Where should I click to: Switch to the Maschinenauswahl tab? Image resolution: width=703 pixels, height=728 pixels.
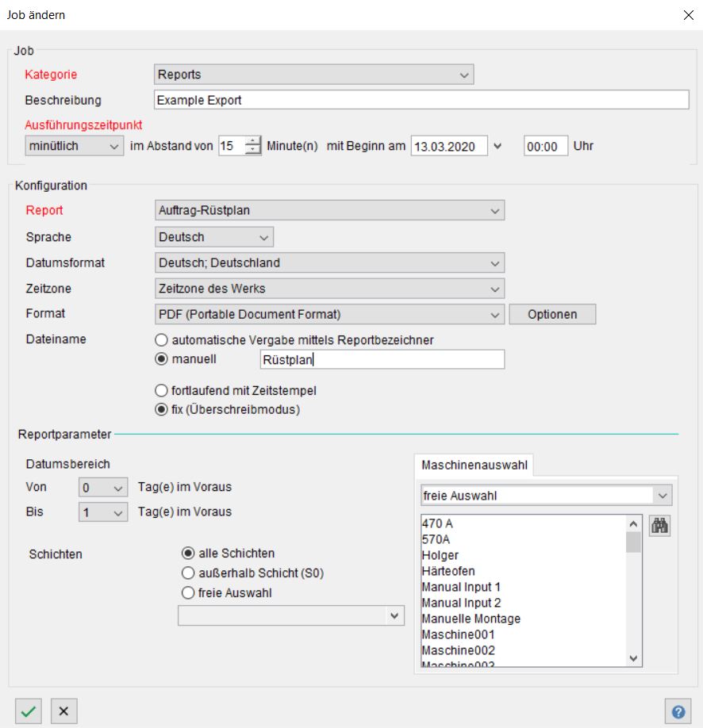[474, 465]
